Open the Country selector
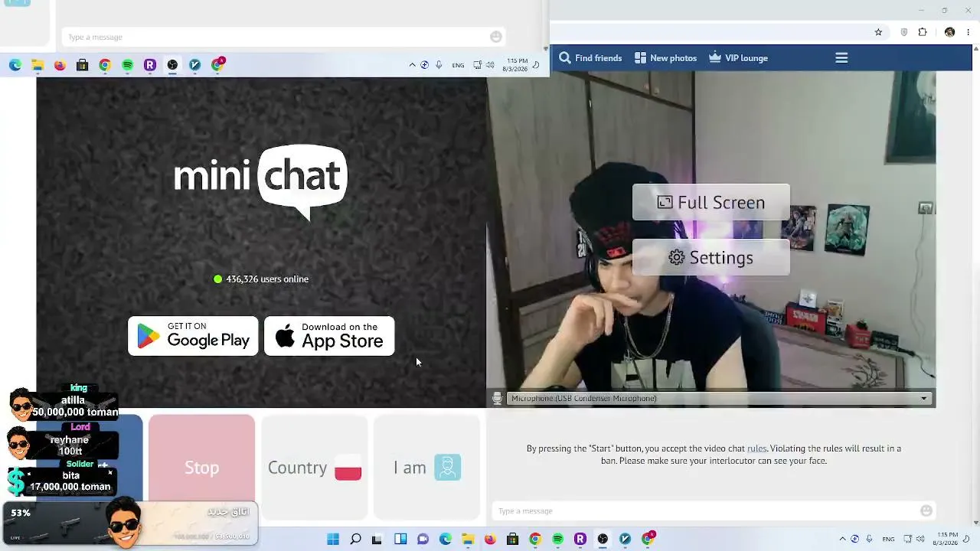Screen dimensions: 980x551 [x=315, y=468]
